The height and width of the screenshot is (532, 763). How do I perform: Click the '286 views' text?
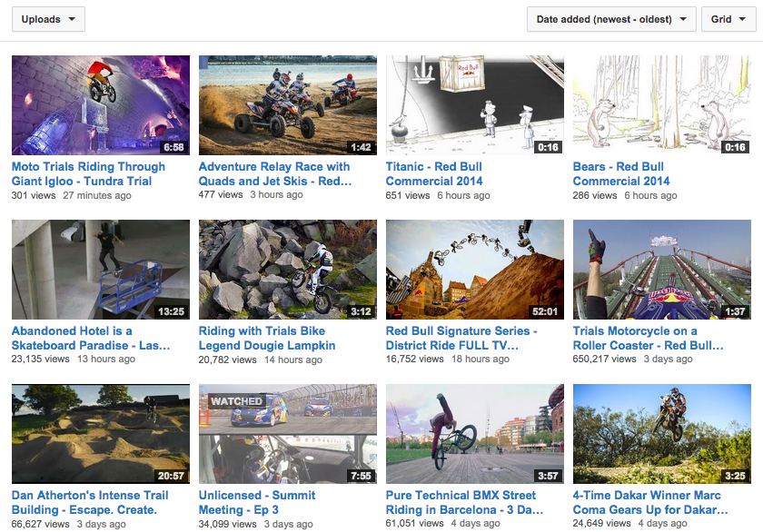pos(595,195)
